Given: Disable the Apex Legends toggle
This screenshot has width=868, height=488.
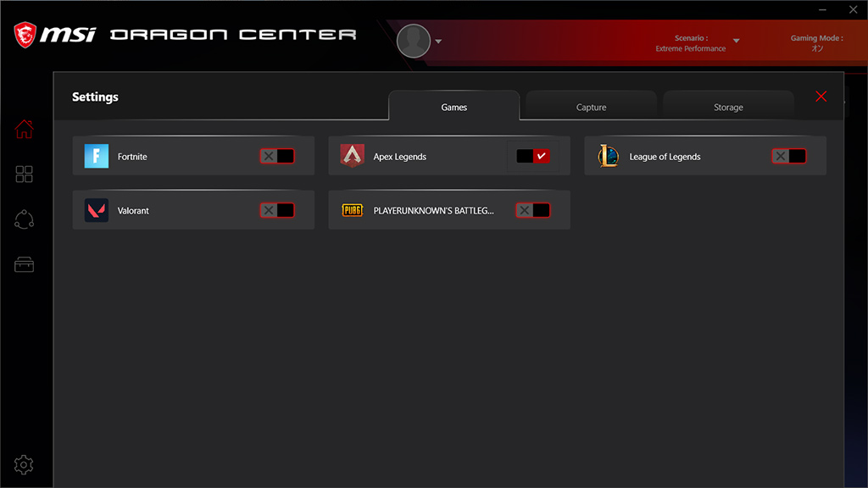Looking at the screenshot, I should (x=533, y=156).
